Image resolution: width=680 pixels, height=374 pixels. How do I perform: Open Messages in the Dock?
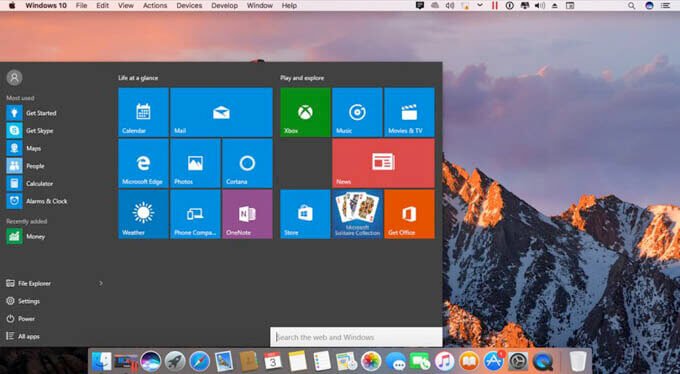[x=396, y=361]
